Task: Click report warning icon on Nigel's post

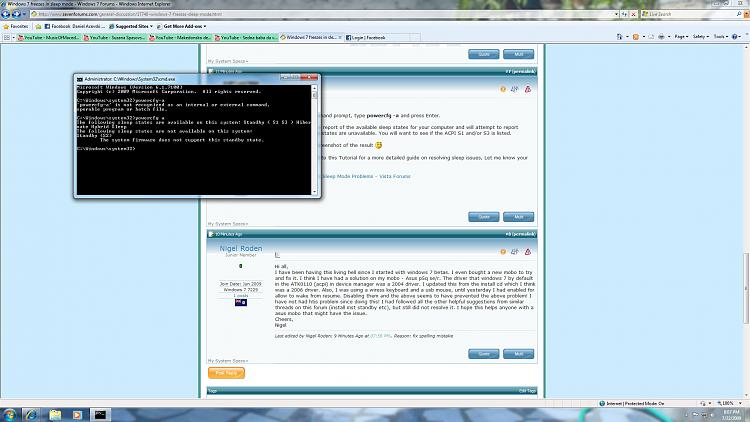Action: click(x=528, y=252)
